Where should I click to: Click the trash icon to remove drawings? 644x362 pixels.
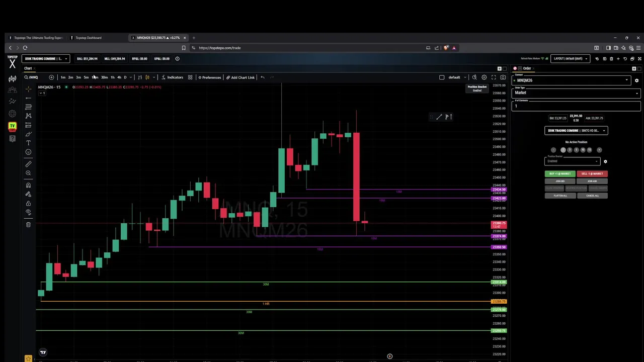click(x=28, y=224)
